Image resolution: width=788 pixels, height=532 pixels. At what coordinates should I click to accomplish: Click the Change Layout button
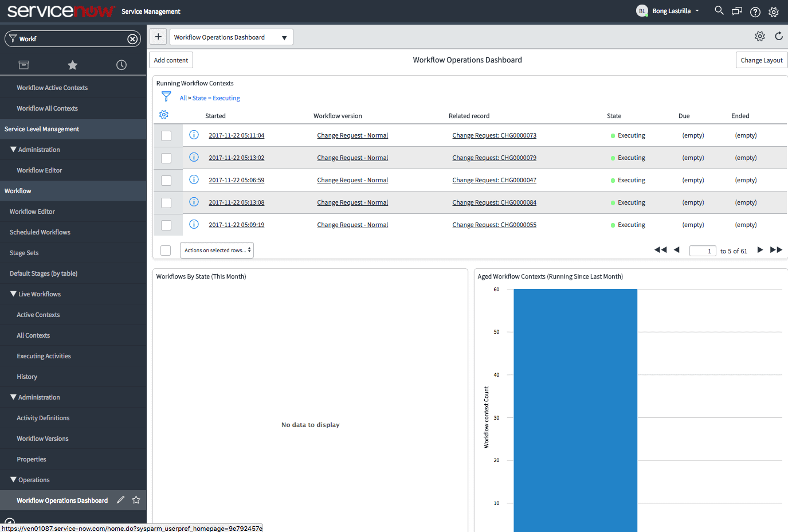[762, 60]
